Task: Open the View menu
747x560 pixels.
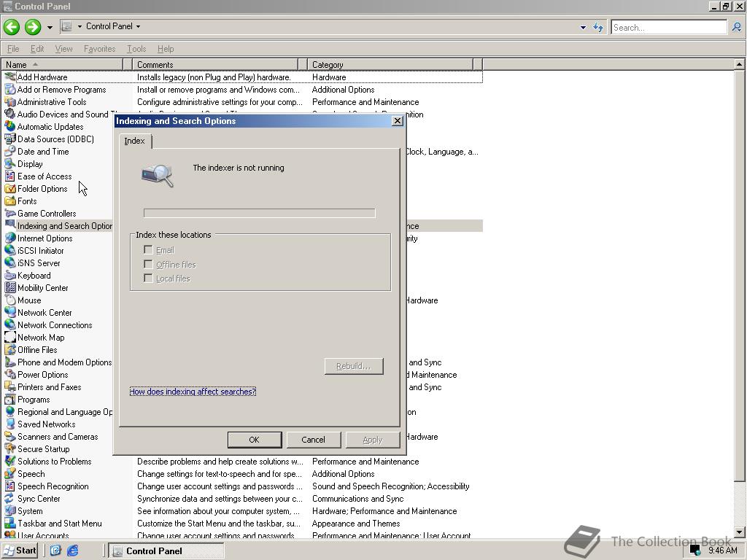Action: click(63, 49)
